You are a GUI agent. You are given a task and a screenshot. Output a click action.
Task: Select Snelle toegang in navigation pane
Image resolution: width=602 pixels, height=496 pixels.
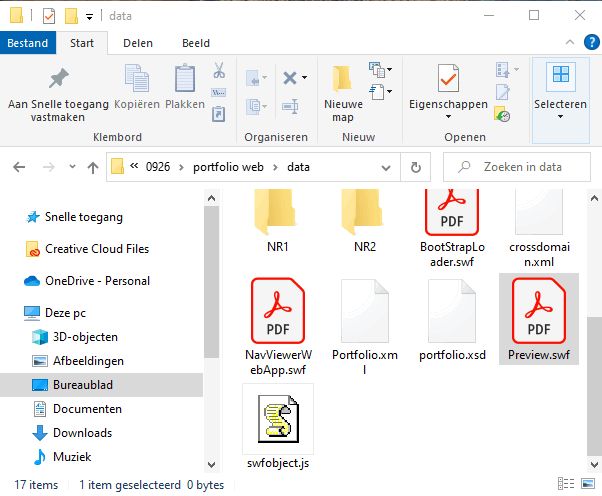[x=84, y=217]
